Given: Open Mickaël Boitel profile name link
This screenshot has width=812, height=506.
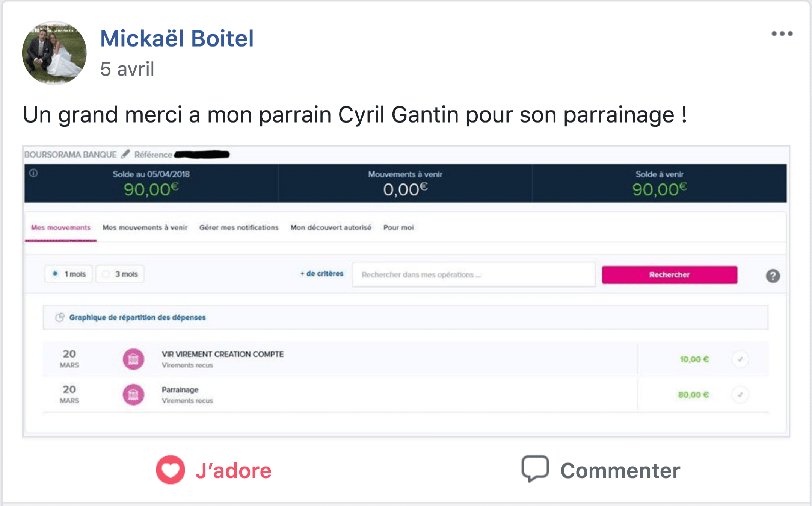Looking at the screenshot, I should pyautogui.click(x=177, y=38).
